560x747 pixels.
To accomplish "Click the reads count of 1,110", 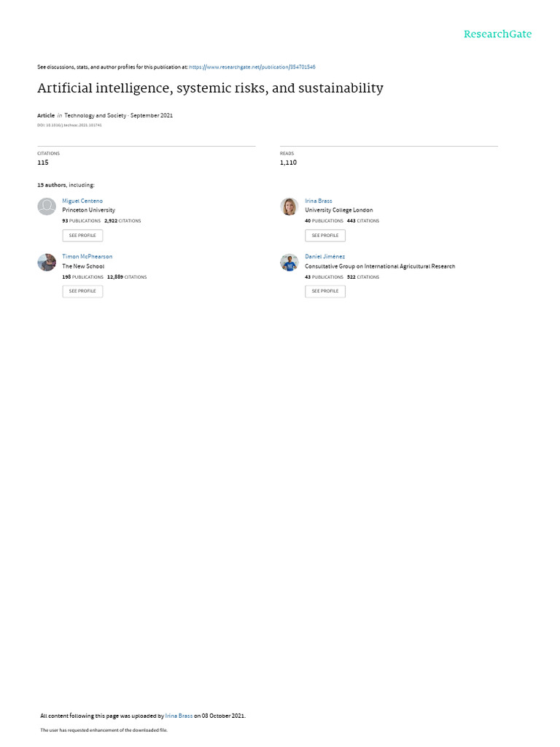I will click(x=288, y=163).
